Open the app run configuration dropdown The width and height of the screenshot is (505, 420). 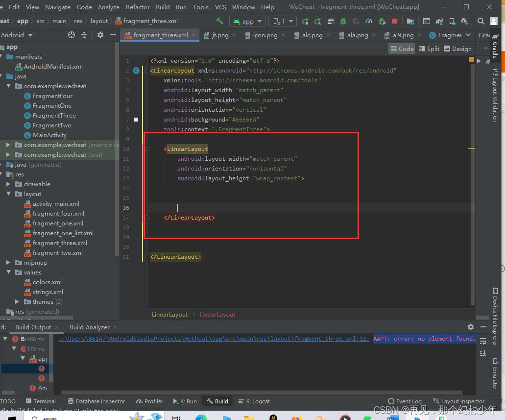tap(247, 21)
